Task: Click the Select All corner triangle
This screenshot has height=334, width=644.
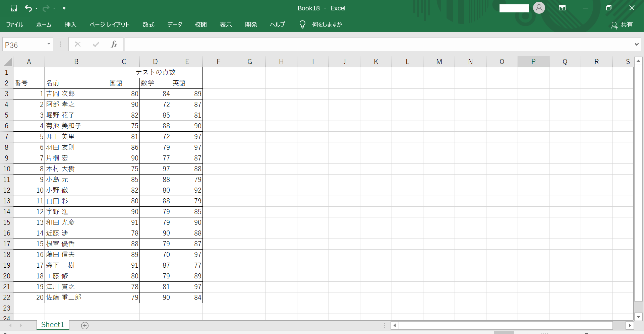Action: [8, 62]
